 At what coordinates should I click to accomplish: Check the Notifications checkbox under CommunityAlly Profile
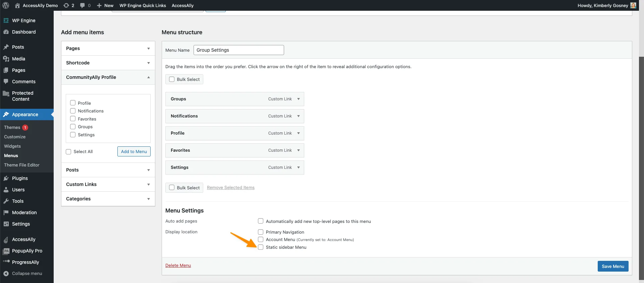(73, 111)
